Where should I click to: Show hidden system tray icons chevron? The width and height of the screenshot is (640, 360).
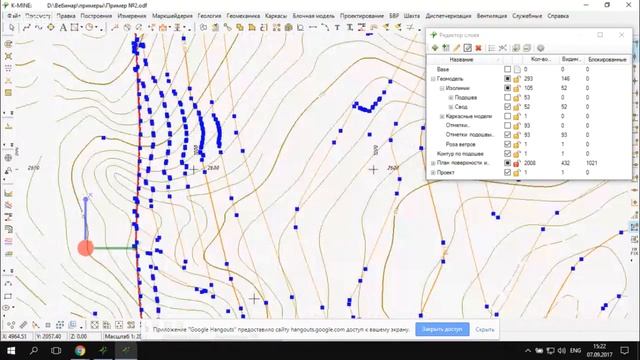528,351
